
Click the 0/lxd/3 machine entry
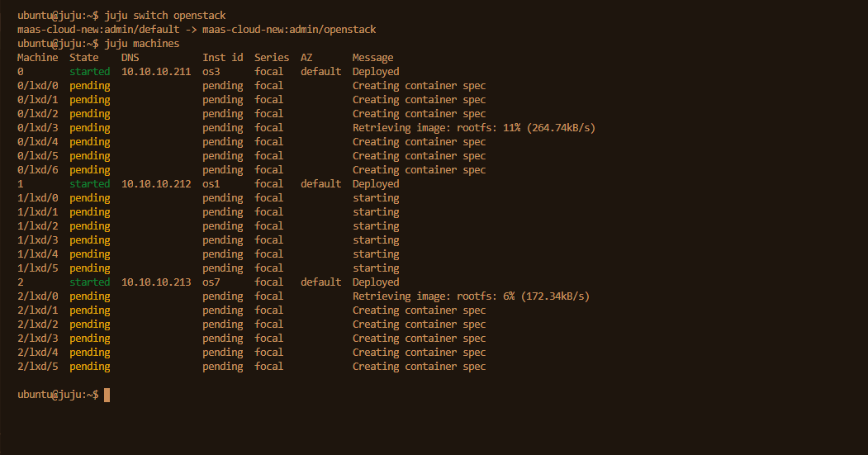point(38,128)
